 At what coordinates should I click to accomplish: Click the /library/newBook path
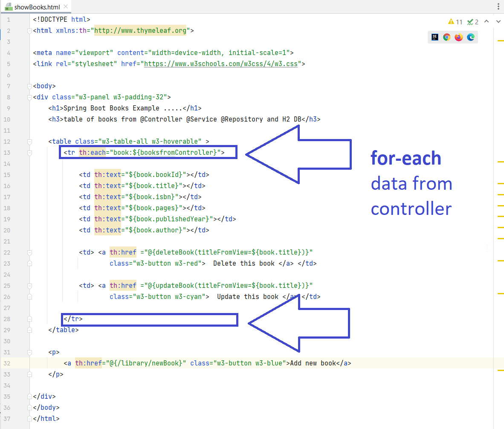(148, 363)
